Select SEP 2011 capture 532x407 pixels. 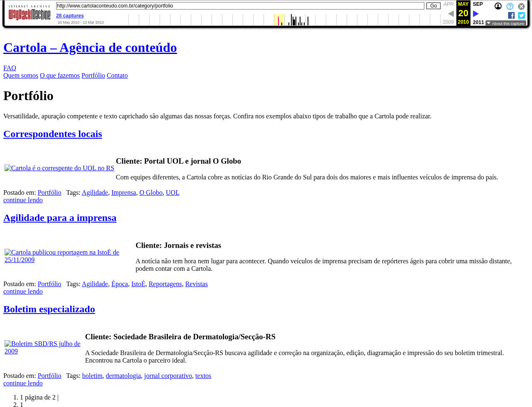tap(478, 4)
